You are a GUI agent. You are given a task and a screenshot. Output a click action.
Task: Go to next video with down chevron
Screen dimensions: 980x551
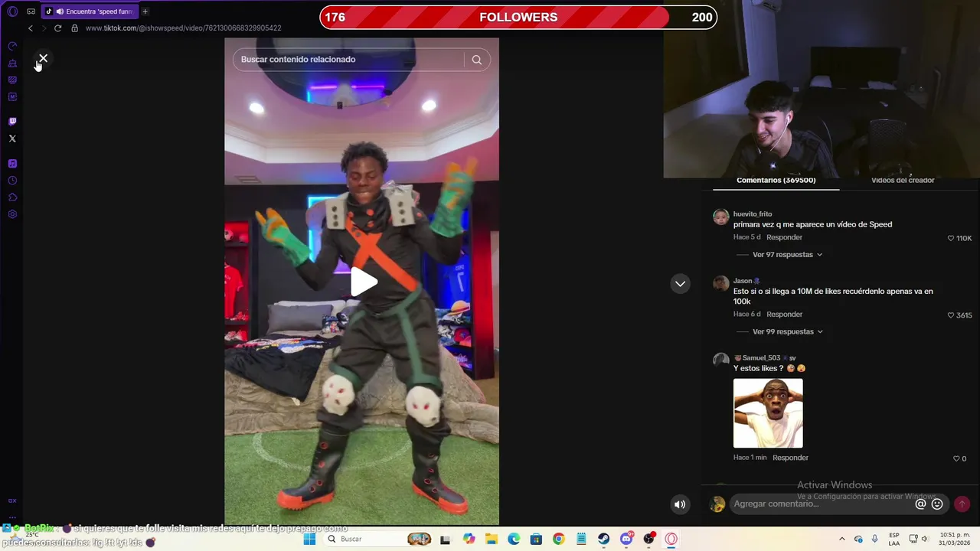coord(680,283)
